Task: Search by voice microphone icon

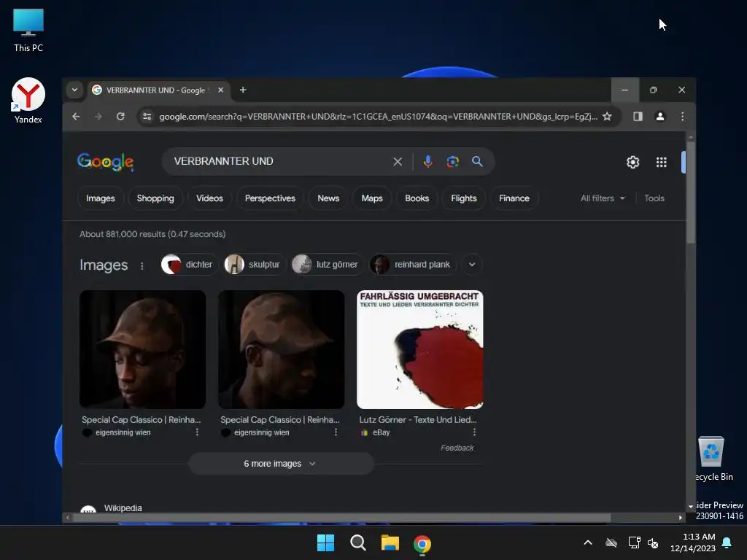Action: pos(427,161)
